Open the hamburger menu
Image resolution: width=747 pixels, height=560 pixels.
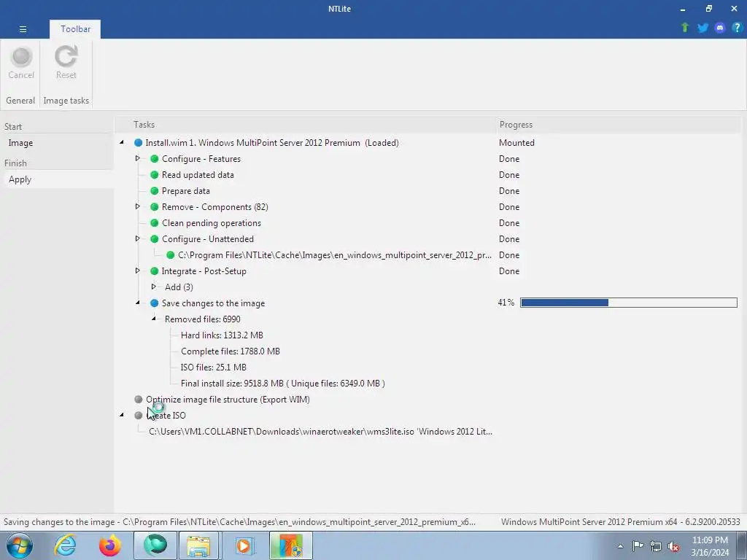point(23,29)
